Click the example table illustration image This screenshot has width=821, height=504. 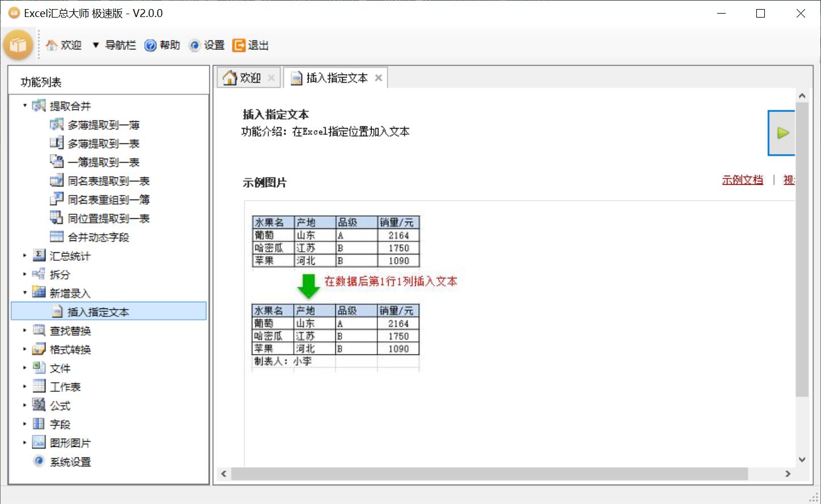point(354,293)
